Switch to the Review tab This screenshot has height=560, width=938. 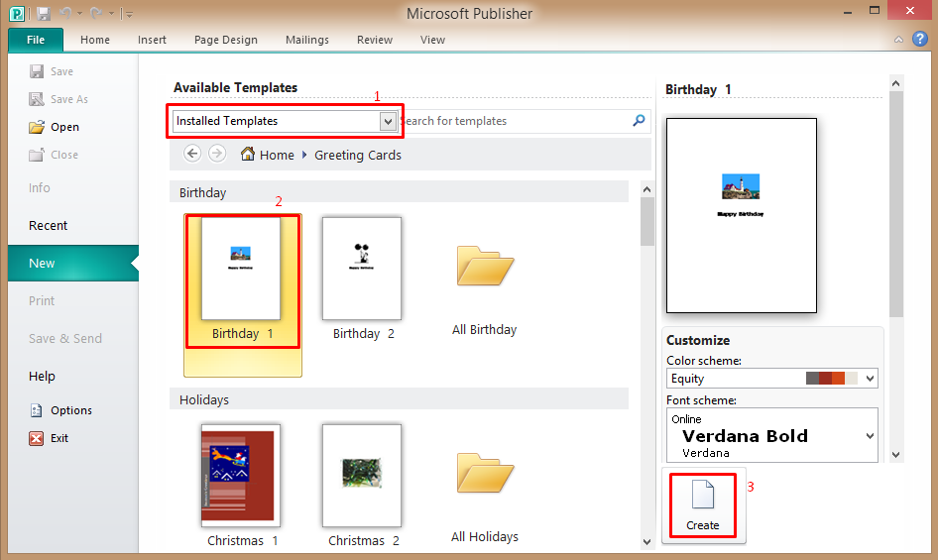[x=375, y=40]
